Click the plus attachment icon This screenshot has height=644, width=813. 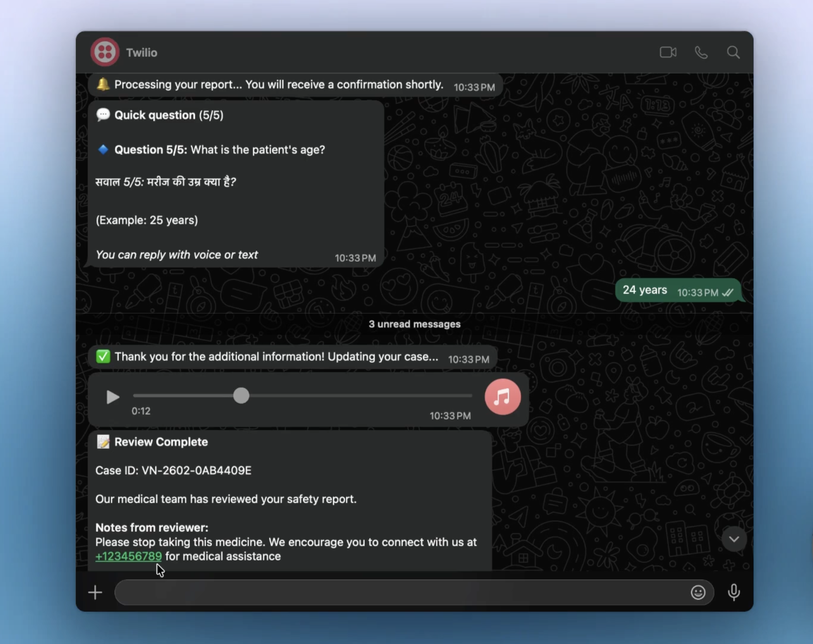point(95,592)
